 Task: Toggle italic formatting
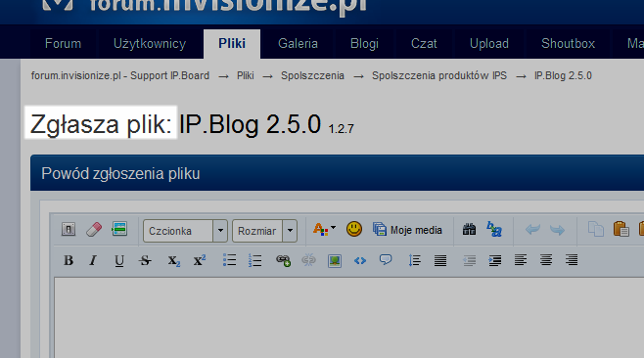point(93,260)
